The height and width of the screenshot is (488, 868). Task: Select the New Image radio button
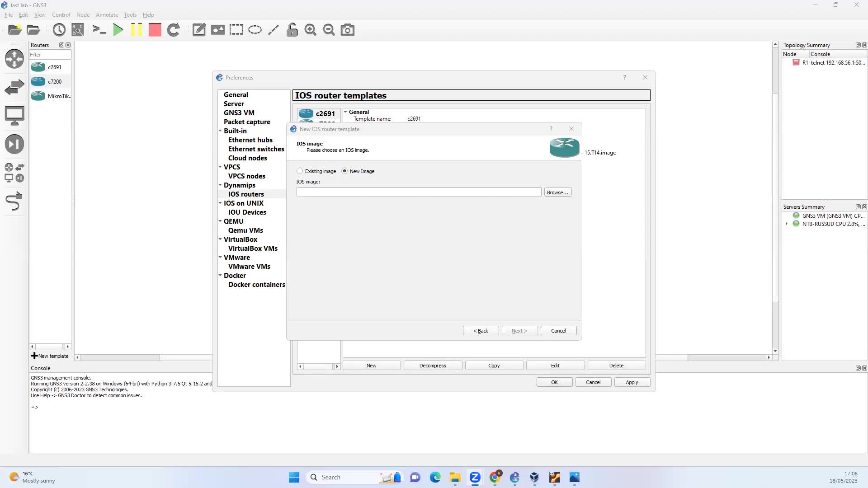pos(344,171)
